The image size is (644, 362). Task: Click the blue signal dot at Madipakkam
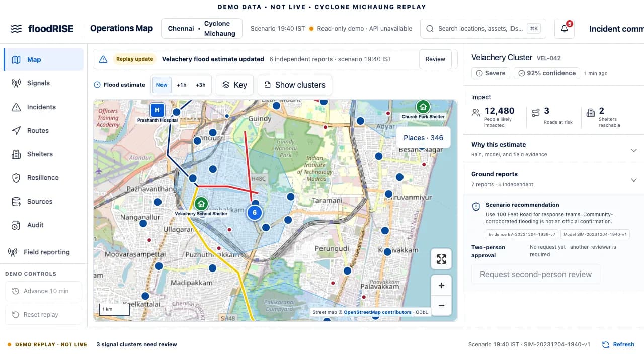[x=212, y=268]
